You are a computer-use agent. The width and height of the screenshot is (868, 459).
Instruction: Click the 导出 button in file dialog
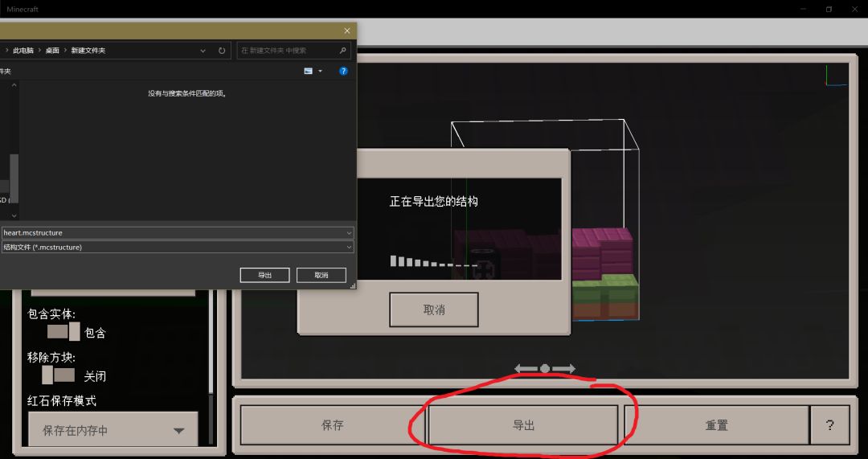click(x=264, y=275)
